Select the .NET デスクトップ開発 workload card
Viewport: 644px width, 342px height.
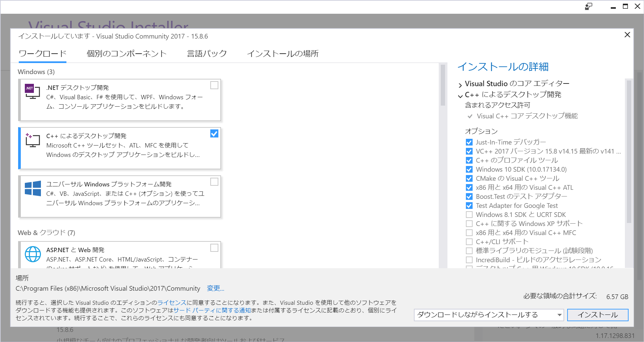point(120,100)
